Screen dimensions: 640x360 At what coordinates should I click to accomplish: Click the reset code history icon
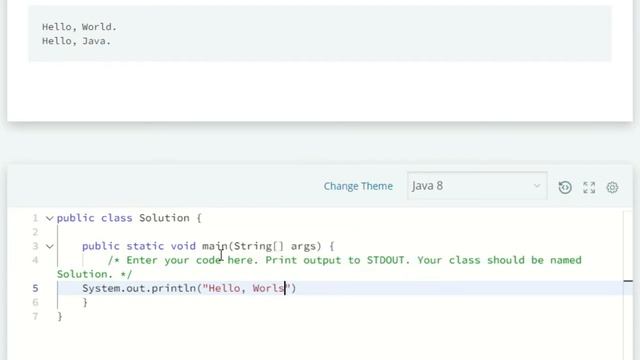(565, 187)
